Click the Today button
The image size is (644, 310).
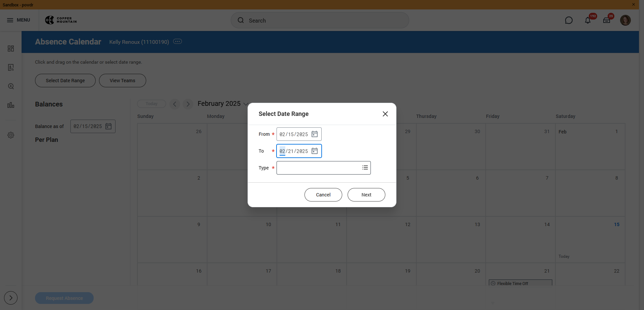point(152,104)
